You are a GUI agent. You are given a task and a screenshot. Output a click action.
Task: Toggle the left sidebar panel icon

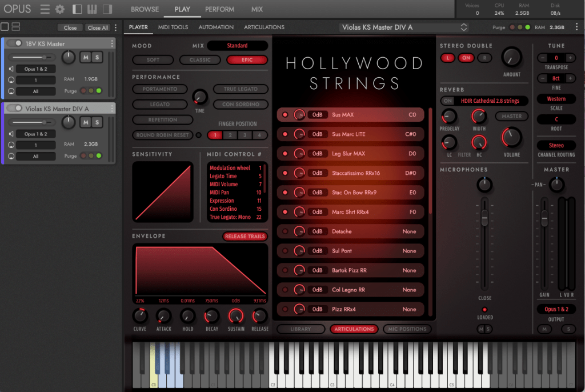77,9
